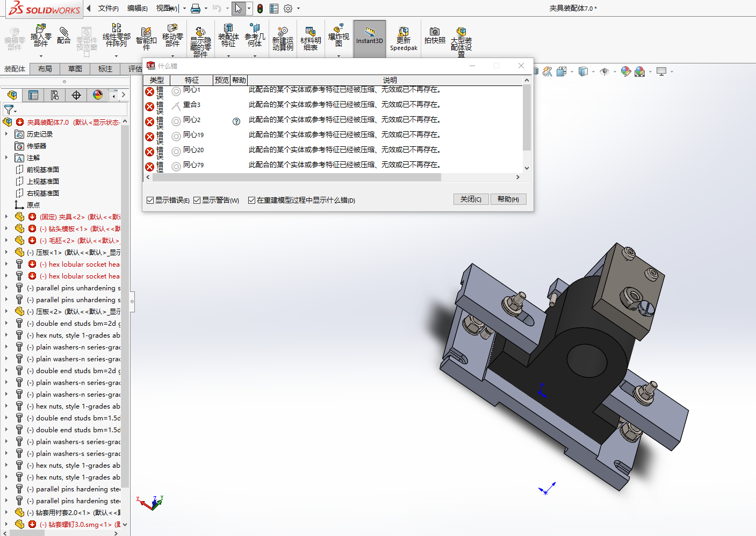Toggle 显示错误 checkbox
756x536 pixels.
pyautogui.click(x=150, y=200)
